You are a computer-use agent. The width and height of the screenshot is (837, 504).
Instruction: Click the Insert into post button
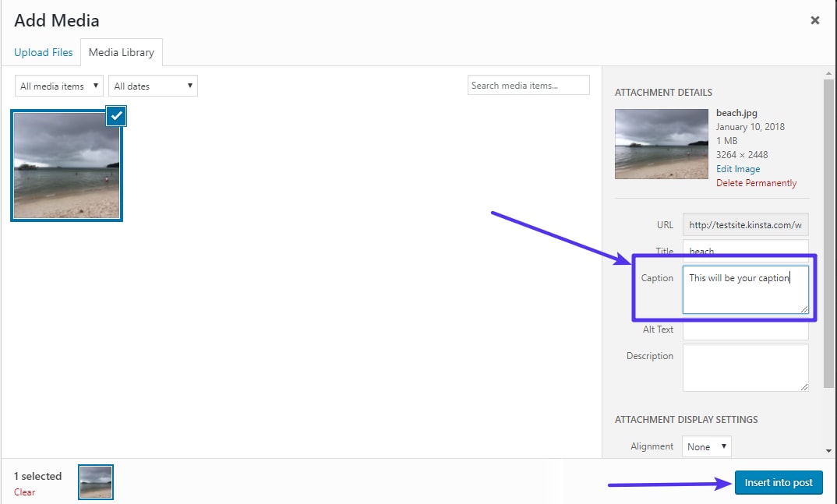pos(778,482)
